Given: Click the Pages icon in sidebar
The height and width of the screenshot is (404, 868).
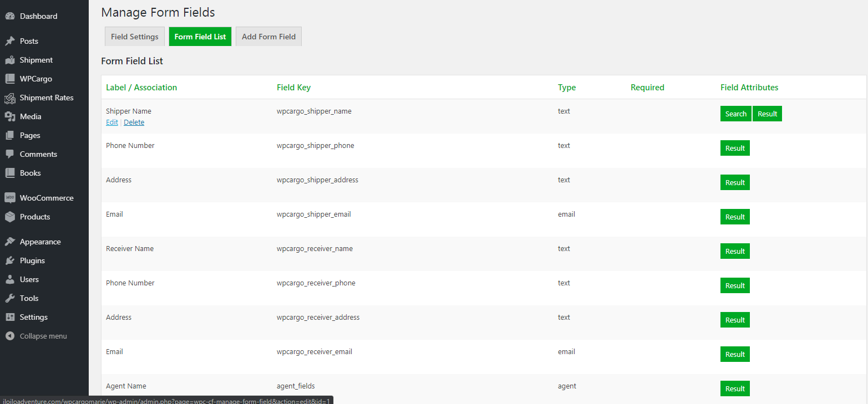Looking at the screenshot, I should point(9,135).
